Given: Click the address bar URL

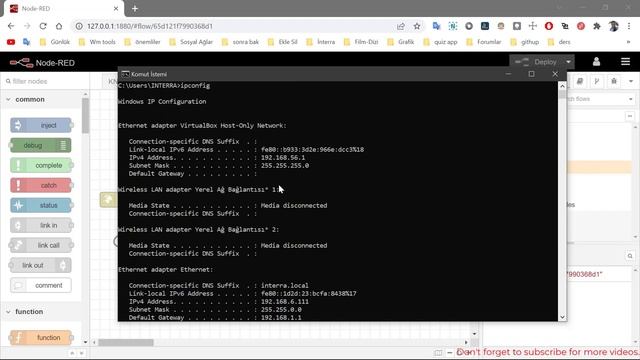Looking at the screenshot, I should [x=150, y=26].
